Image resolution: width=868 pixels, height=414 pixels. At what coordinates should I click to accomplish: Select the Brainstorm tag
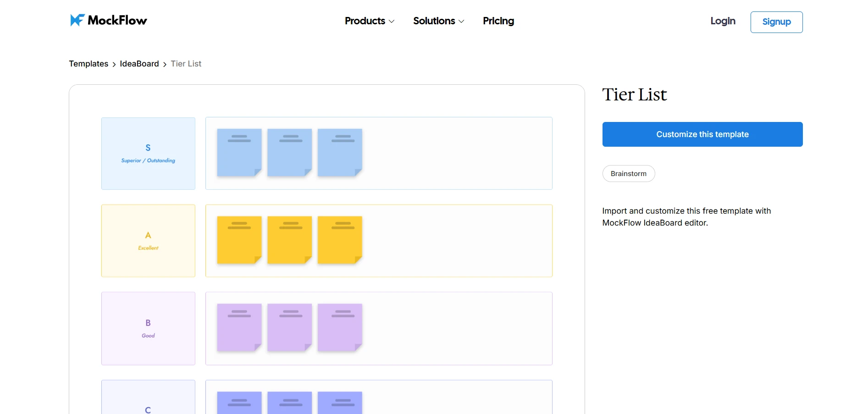(x=628, y=173)
